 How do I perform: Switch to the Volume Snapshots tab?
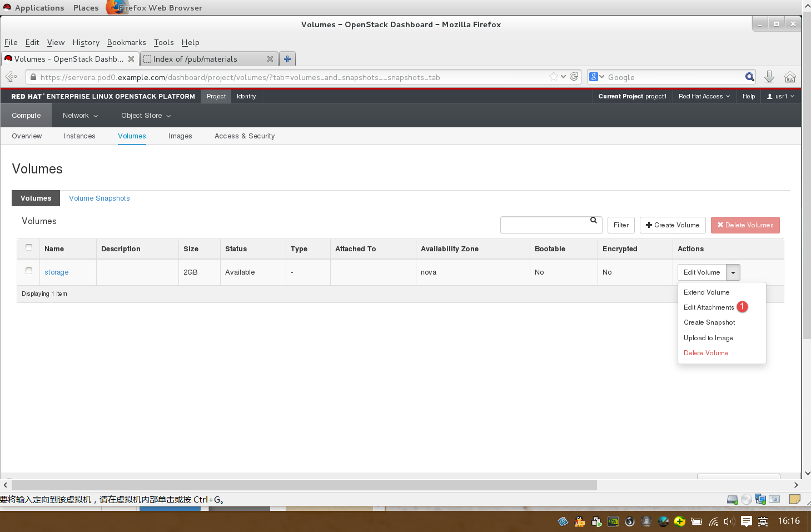pyautogui.click(x=99, y=198)
